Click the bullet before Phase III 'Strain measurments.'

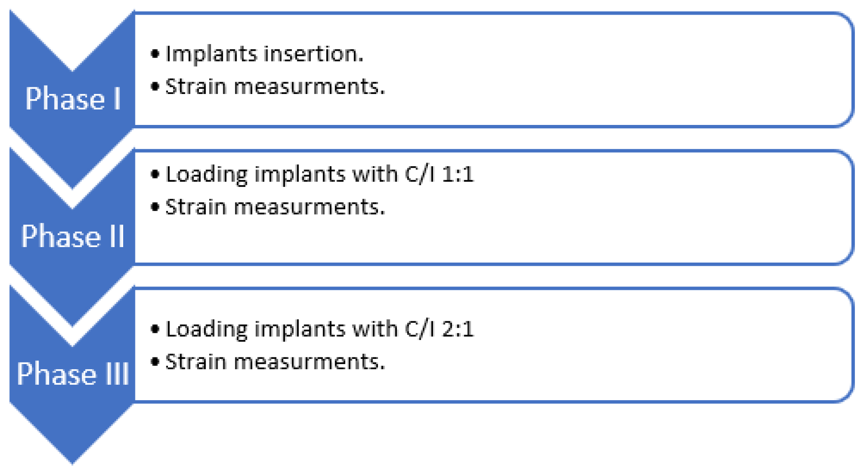(155, 362)
